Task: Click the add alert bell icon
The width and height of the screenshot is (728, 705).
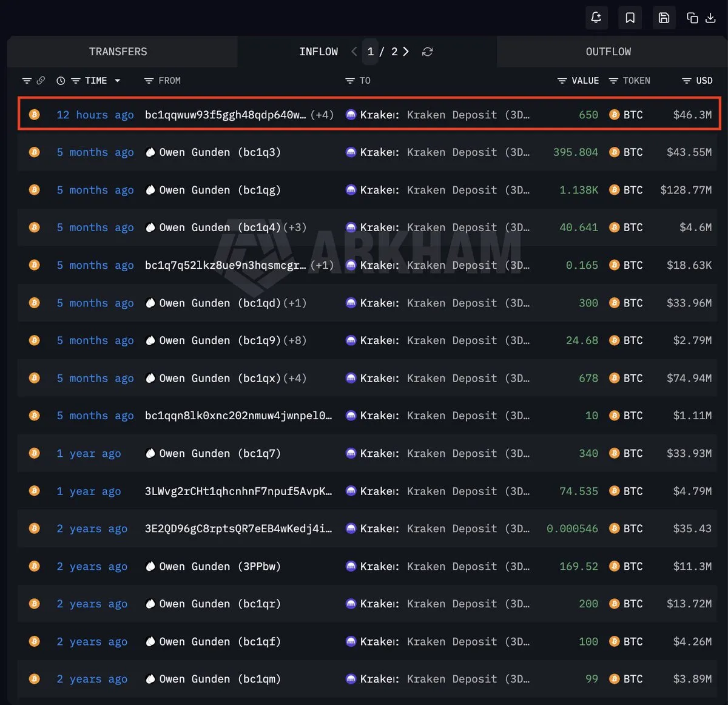Action: pyautogui.click(x=596, y=18)
